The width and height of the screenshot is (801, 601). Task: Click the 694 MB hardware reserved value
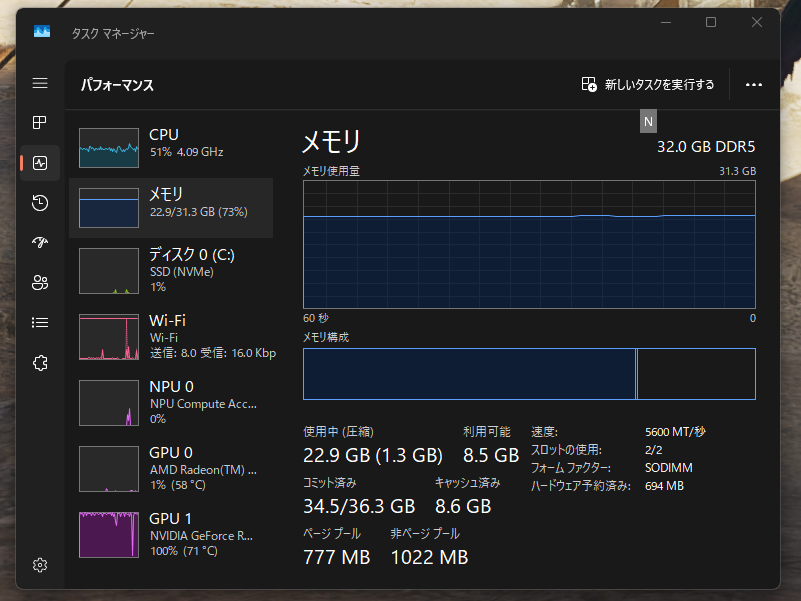tap(665, 486)
